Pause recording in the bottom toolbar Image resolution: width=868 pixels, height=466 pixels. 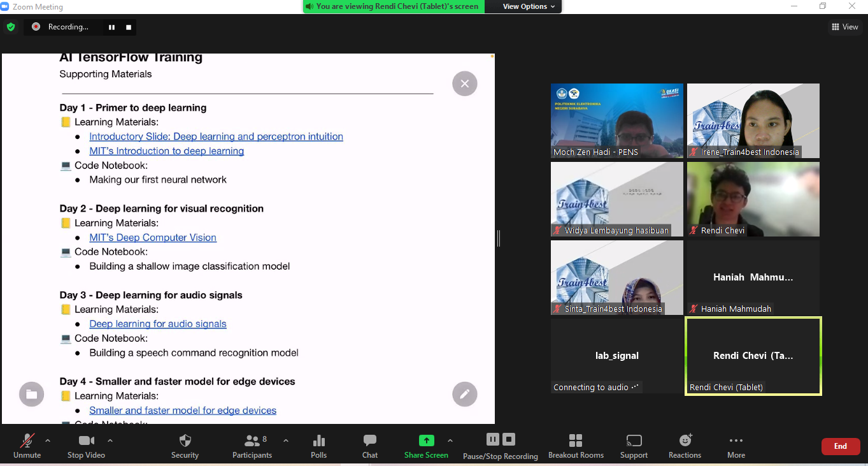pos(493,439)
